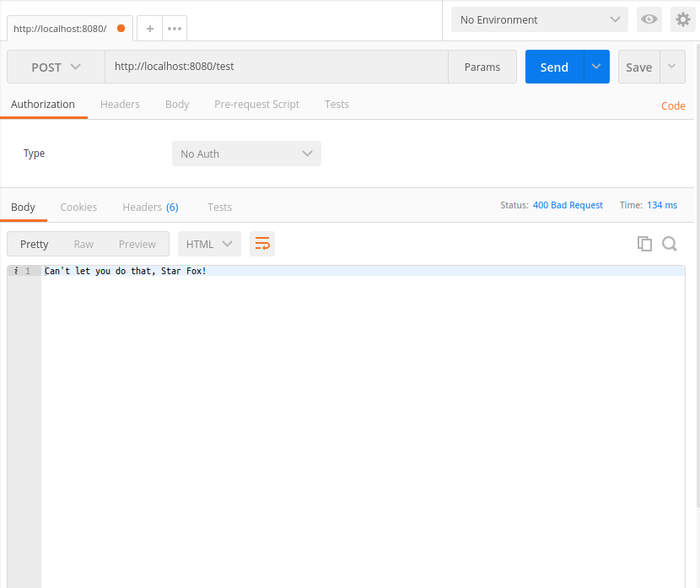
Task: Click the wrap lines icon
Action: [262, 244]
